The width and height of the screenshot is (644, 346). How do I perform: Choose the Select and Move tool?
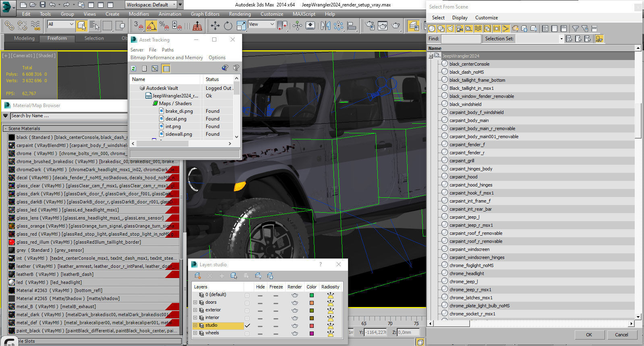click(x=215, y=26)
